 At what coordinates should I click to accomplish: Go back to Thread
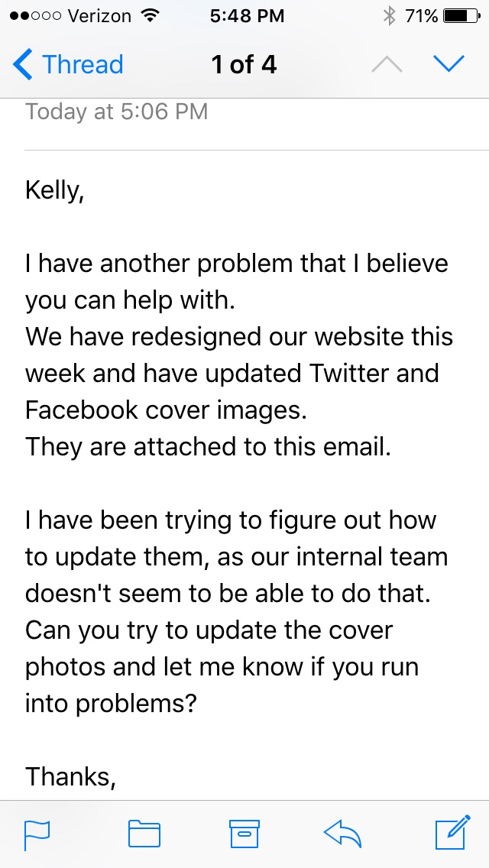click(68, 65)
